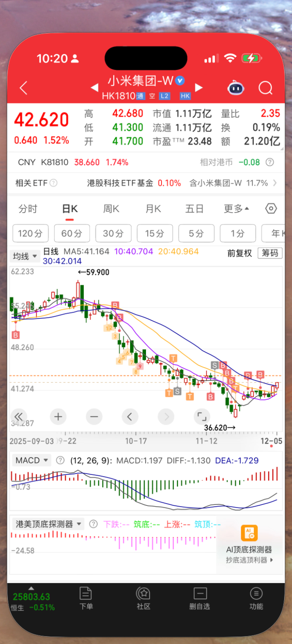
Task: Tap the current price 42.620
Action: (x=41, y=120)
